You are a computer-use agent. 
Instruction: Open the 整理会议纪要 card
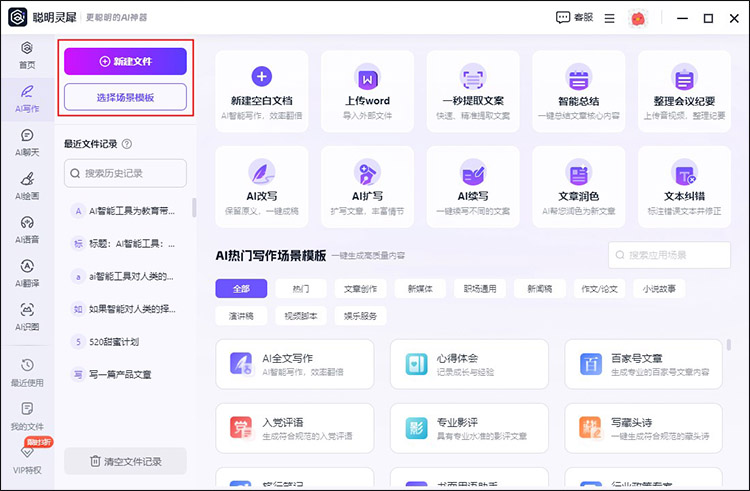[x=684, y=91]
